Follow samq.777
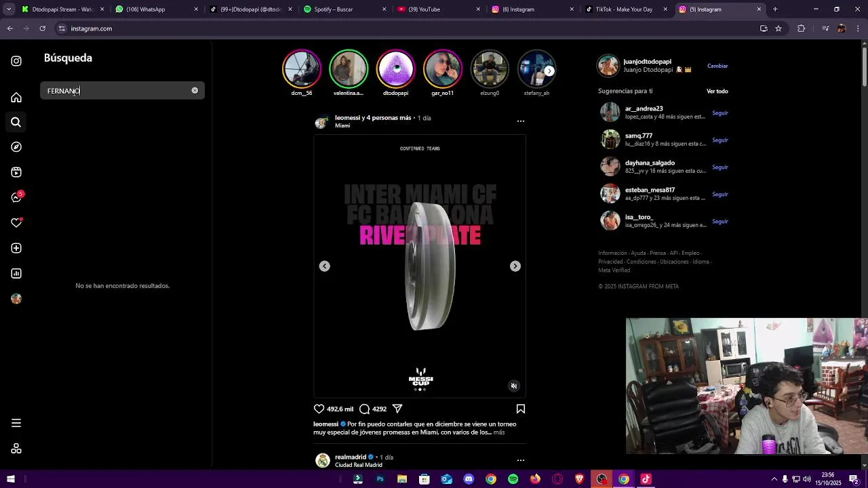The height and width of the screenshot is (488, 868). 720,140
